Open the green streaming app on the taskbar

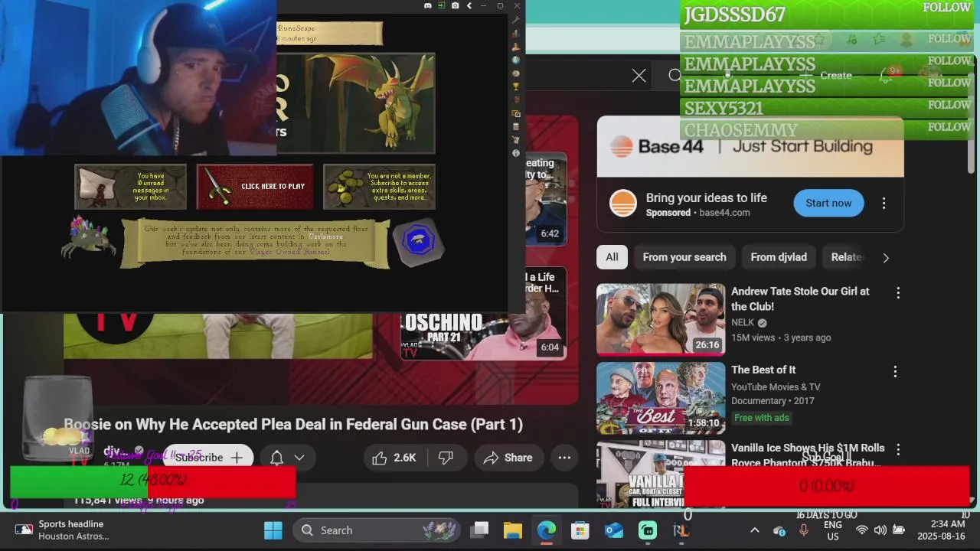coord(648,530)
